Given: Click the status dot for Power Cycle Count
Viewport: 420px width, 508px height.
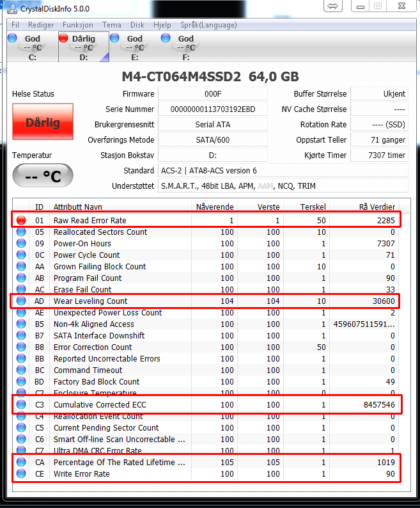Looking at the screenshot, I should [21, 255].
